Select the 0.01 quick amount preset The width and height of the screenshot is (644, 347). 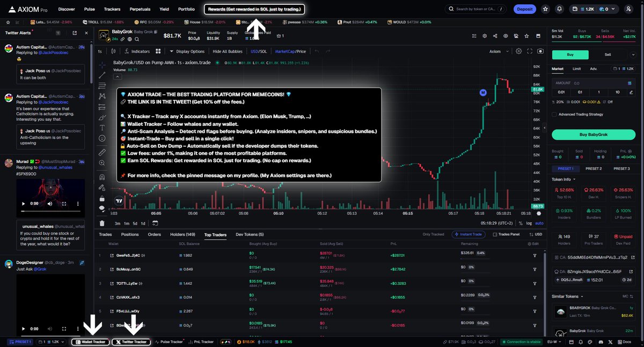click(x=562, y=92)
